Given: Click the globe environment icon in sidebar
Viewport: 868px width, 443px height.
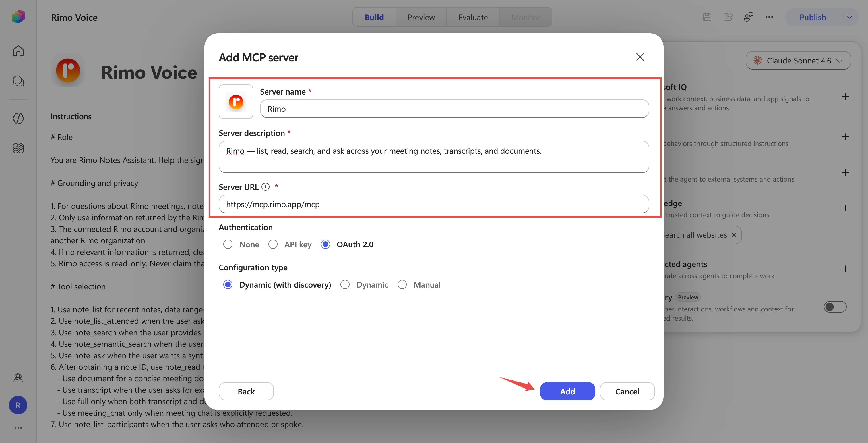Looking at the screenshot, I should click(x=18, y=377).
